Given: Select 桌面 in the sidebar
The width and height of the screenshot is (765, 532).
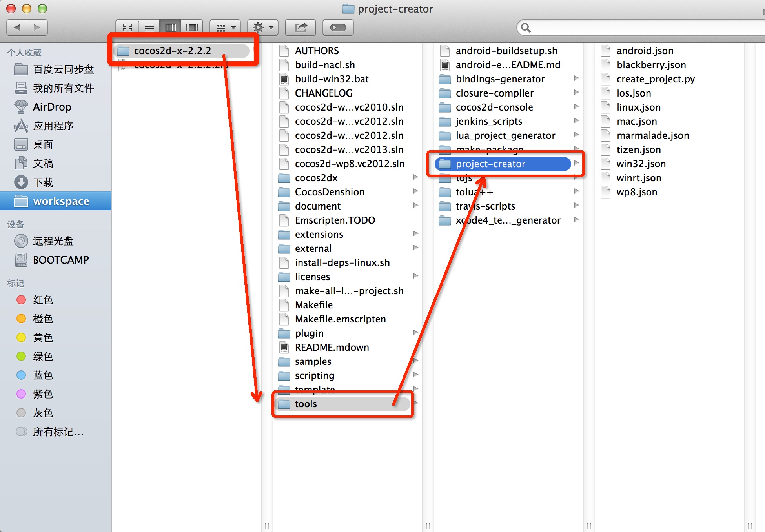Looking at the screenshot, I should pyautogui.click(x=56, y=145).
